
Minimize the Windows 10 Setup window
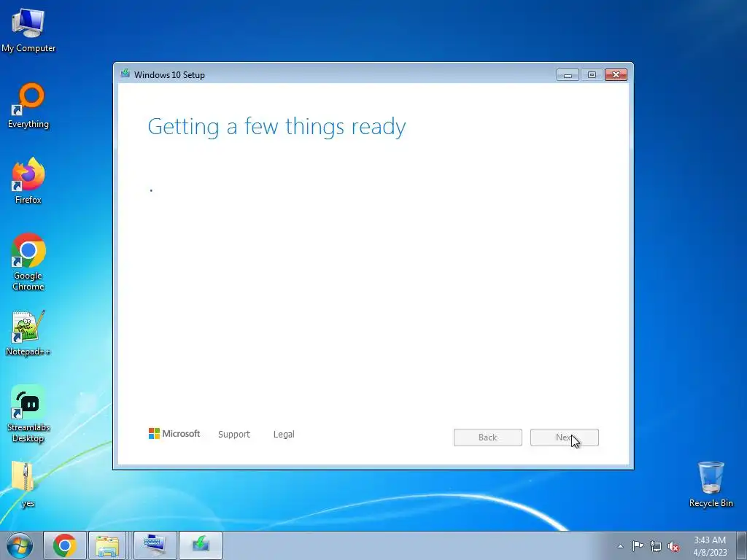pos(568,75)
